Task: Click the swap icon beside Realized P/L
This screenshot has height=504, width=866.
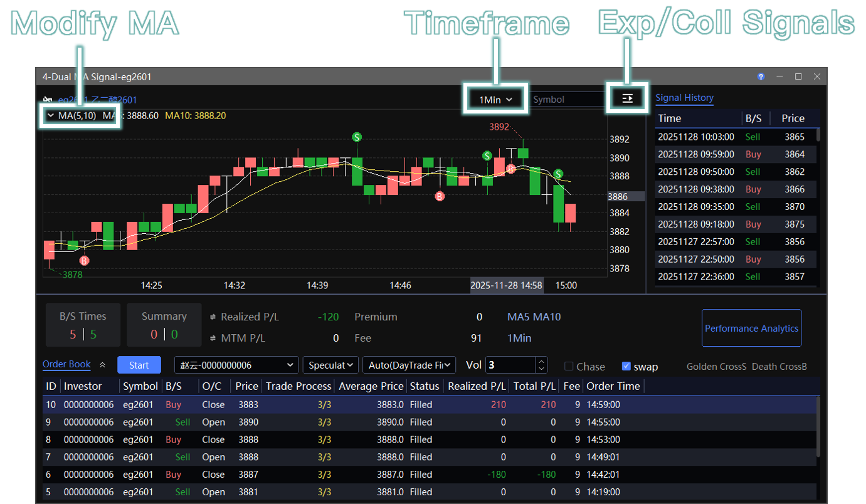Action: (213, 317)
